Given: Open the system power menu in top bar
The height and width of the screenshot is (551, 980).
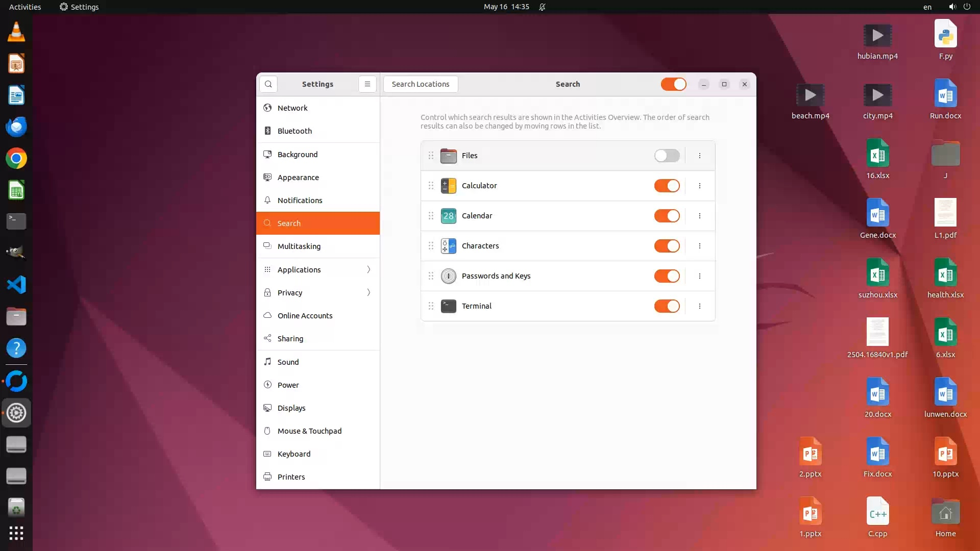Looking at the screenshot, I should pyautogui.click(x=967, y=7).
